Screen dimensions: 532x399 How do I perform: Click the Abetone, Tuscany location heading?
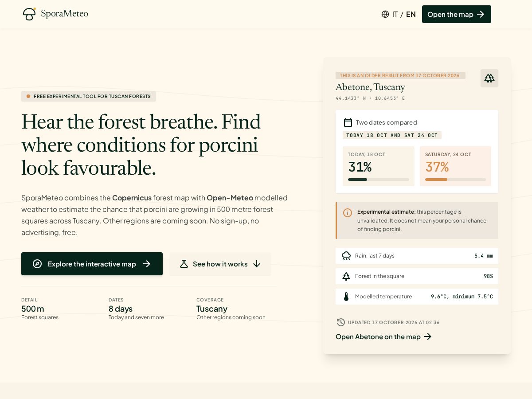pos(370,87)
